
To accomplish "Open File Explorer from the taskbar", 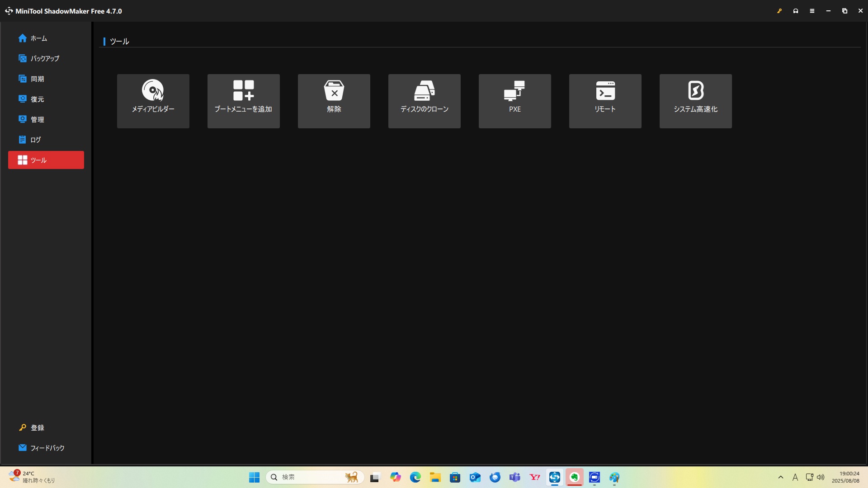I will [435, 477].
